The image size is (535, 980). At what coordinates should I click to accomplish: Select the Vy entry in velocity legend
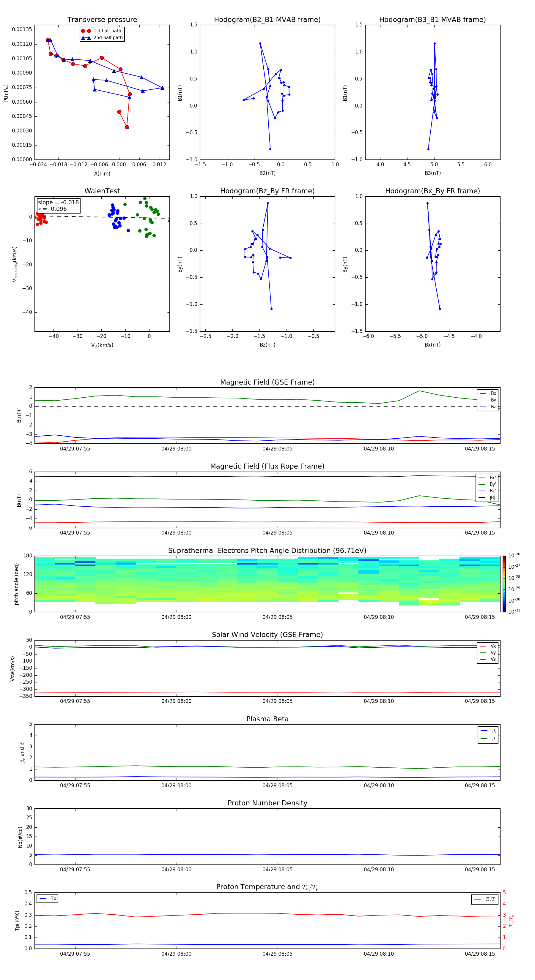click(488, 652)
